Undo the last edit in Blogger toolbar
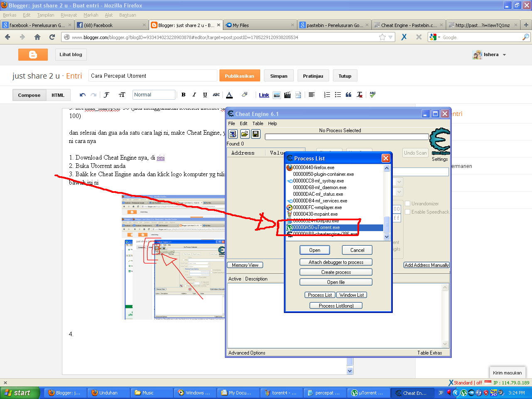 (83, 95)
